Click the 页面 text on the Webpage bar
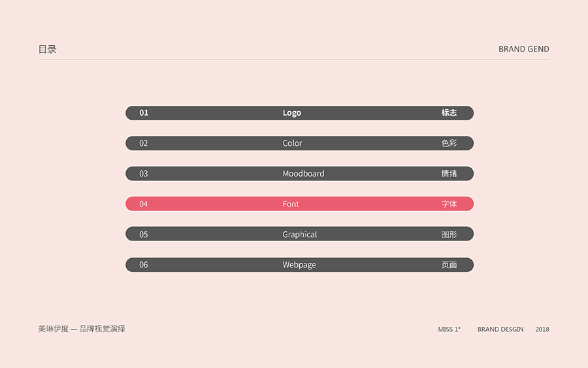The height and width of the screenshot is (368, 588). tap(449, 265)
